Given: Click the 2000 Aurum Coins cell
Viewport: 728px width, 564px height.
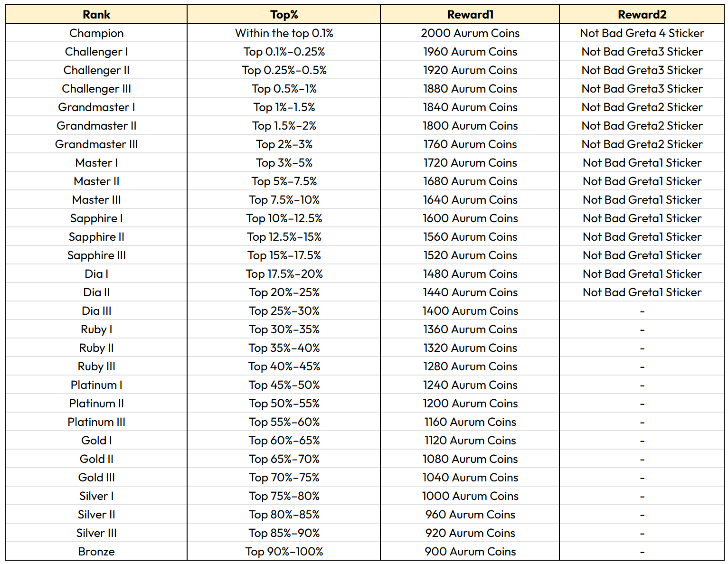Looking at the screenshot, I should 470,33.
